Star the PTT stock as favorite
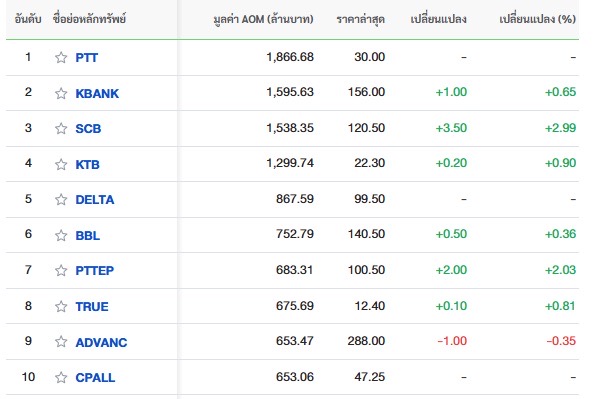This screenshot has width=599, height=399. [x=61, y=57]
